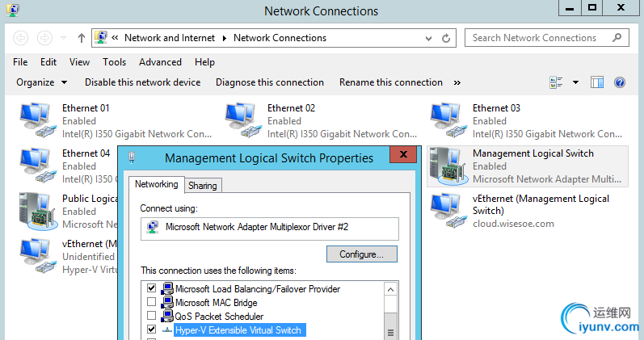The height and width of the screenshot is (340, 644).
Task: Click the Properties dialog title icon
Action: click(x=132, y=157)
